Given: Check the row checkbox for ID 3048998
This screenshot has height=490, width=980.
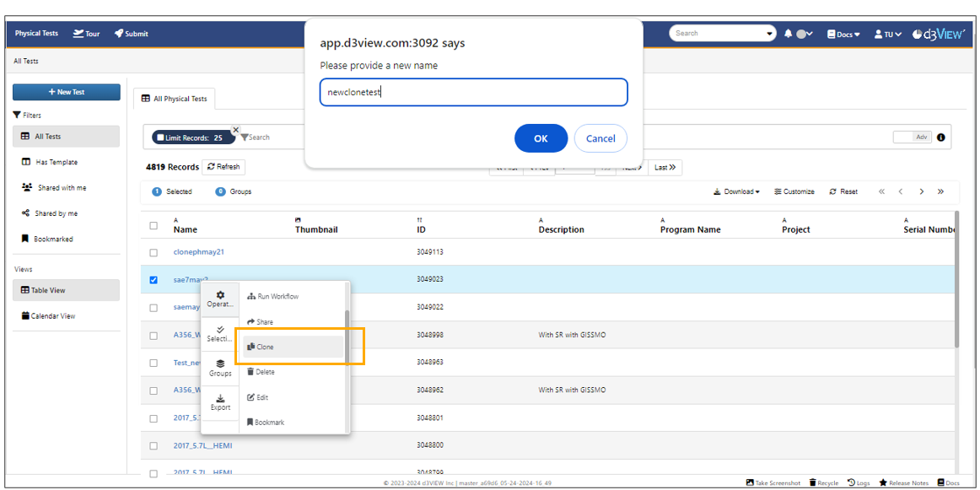Looking at the screenshot, I should [153, 336].
